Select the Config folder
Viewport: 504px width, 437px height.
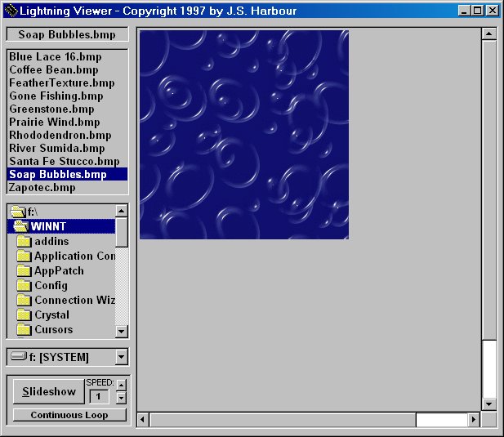pos(51,286)
